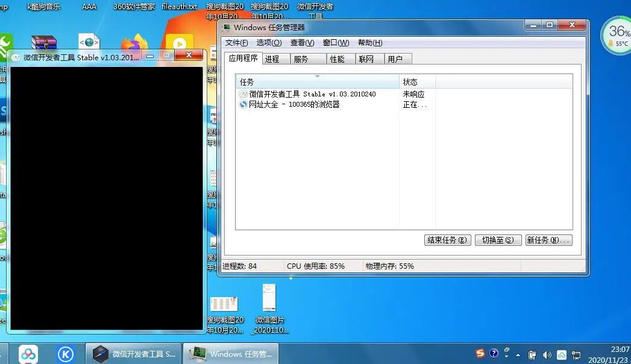Click the network connection tray icon
Viewport: 631px width, 364px height.
(x=576, y=355)
